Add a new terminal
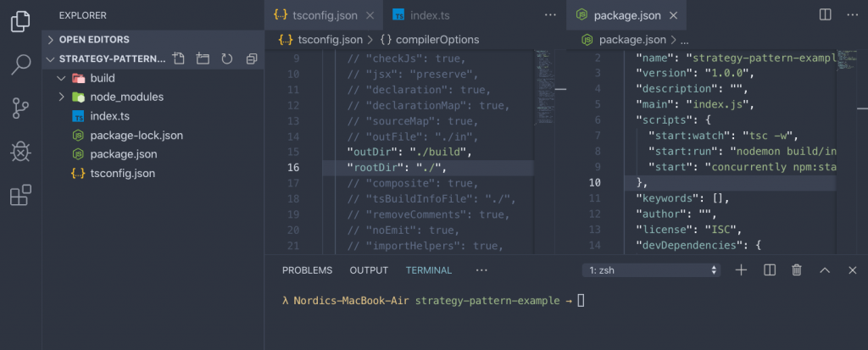The width and height of the screenshot is (868, 350). click(741, 270)
